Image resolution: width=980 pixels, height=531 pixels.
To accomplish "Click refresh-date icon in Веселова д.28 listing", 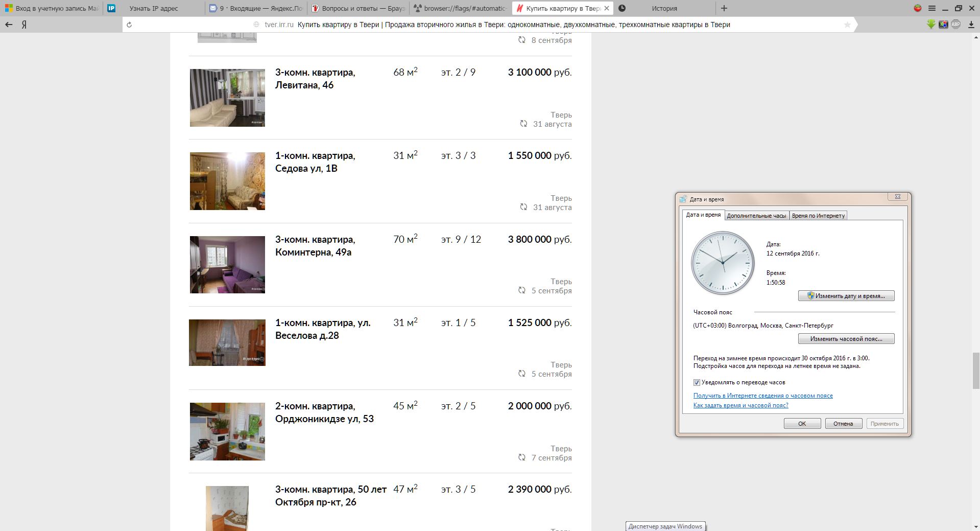I will [522, 374].
